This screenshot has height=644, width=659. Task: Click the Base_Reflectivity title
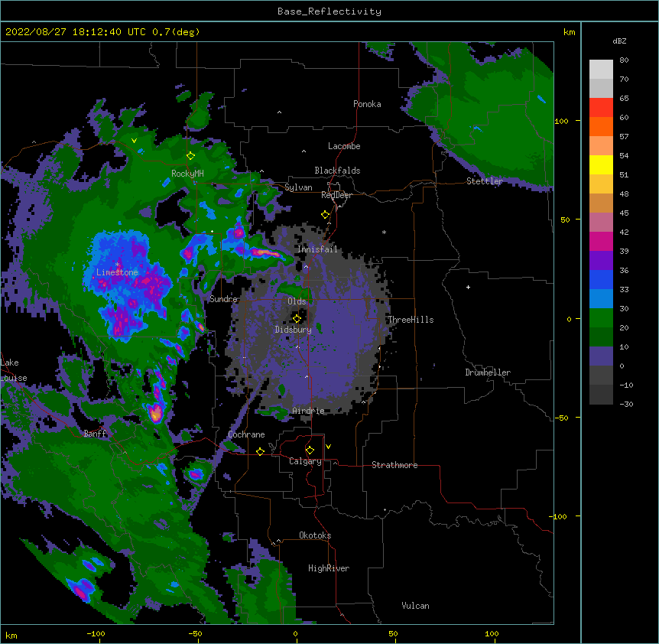(x=329, y=11)
